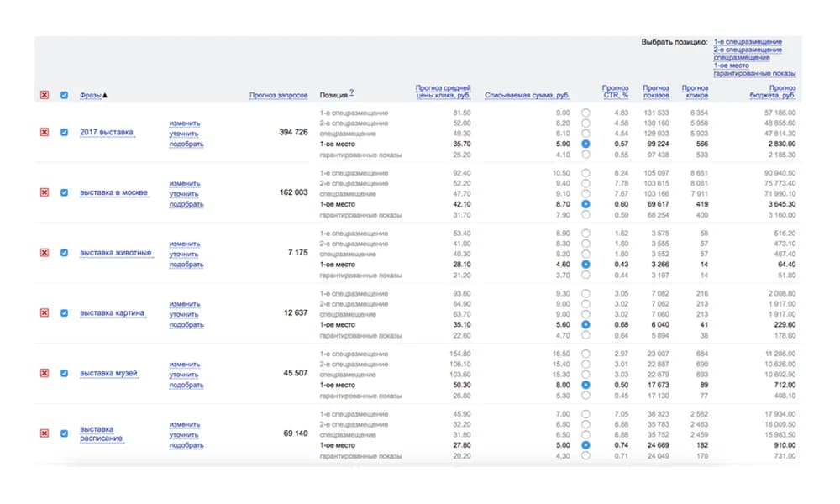Sort by Прогноз кликов column
The width and height of the screenshot is (840, 504).
coord(695,92)
